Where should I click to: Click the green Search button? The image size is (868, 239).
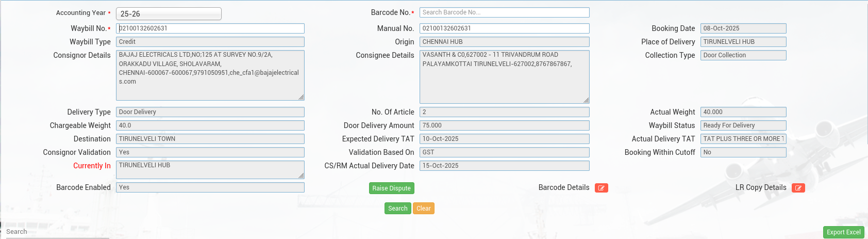397,208
